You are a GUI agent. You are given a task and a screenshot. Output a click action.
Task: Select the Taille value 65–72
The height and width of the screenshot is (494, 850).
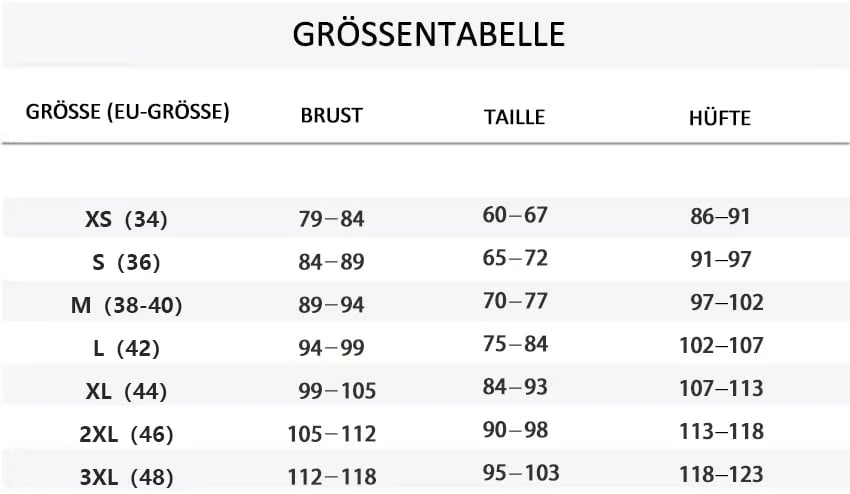(x=515, y=258)
